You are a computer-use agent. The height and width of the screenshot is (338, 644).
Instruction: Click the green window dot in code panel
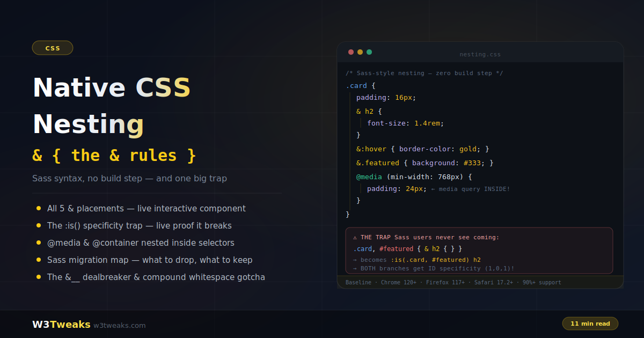coord(369,52)
